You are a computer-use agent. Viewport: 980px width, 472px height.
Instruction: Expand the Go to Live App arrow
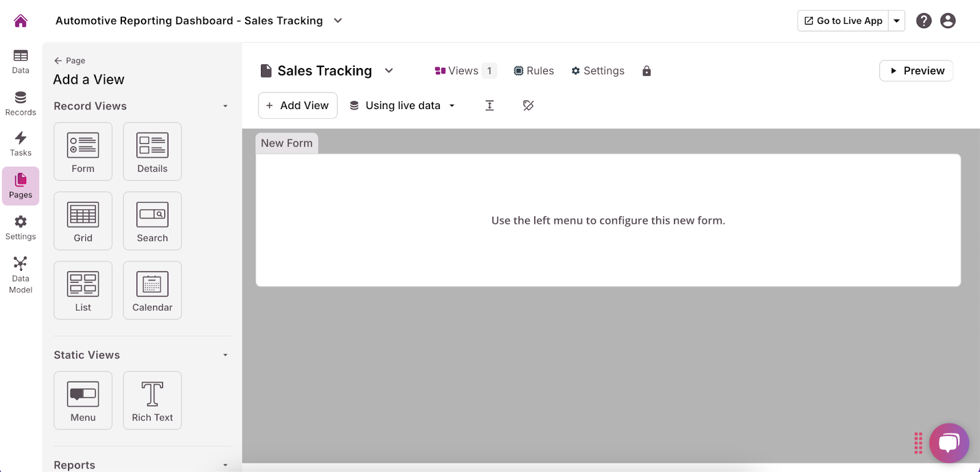click(x=897, y=21)
